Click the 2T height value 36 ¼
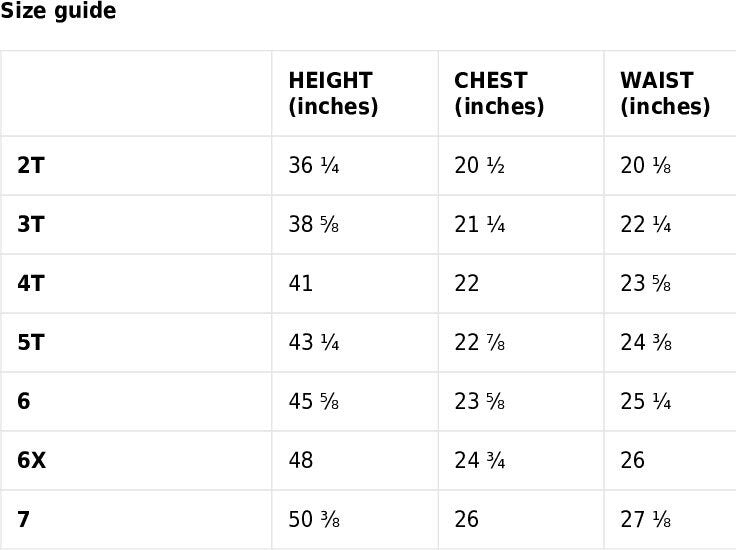Screen dimensions: 736x550 point(314,166)
